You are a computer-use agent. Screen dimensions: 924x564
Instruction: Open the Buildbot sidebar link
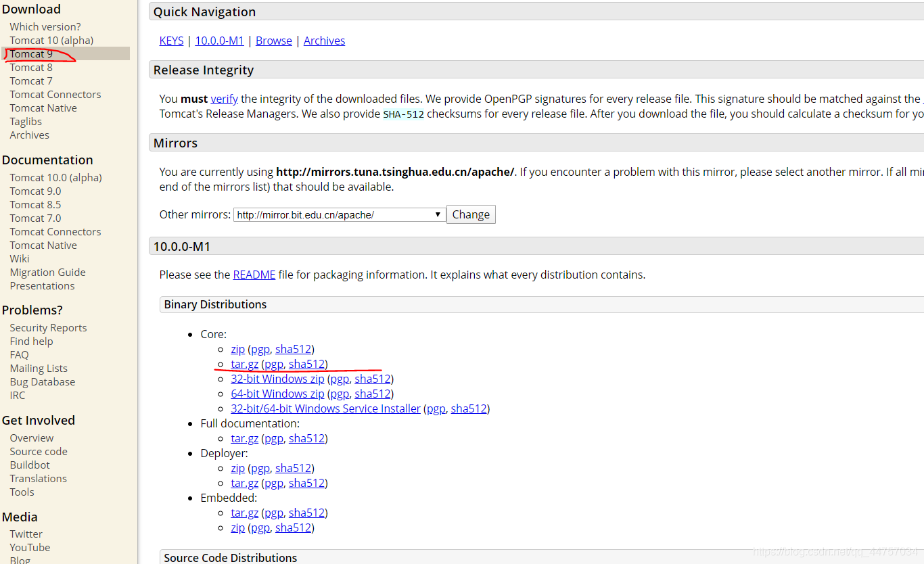(x=30, y=465)
